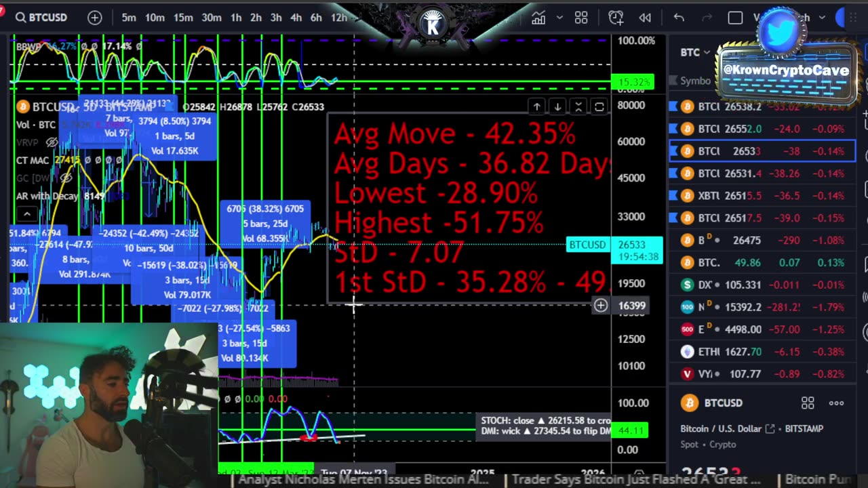The width and height of the screenshot is (868, 488).
Task: Switch chart to the 5m timeframe
Action: click(129, 18)
